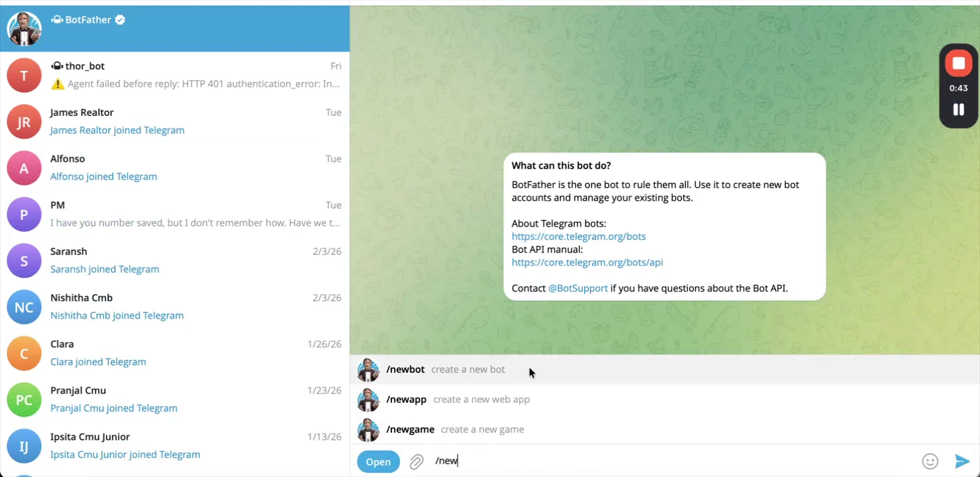
Task: Click the 'Agent failed before reply' preview text
Action: coord(204,84)
